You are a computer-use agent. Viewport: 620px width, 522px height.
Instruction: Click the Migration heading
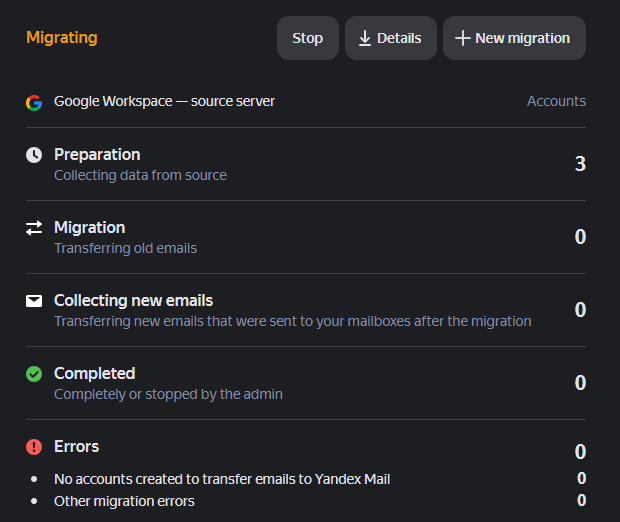click(90, 228)
